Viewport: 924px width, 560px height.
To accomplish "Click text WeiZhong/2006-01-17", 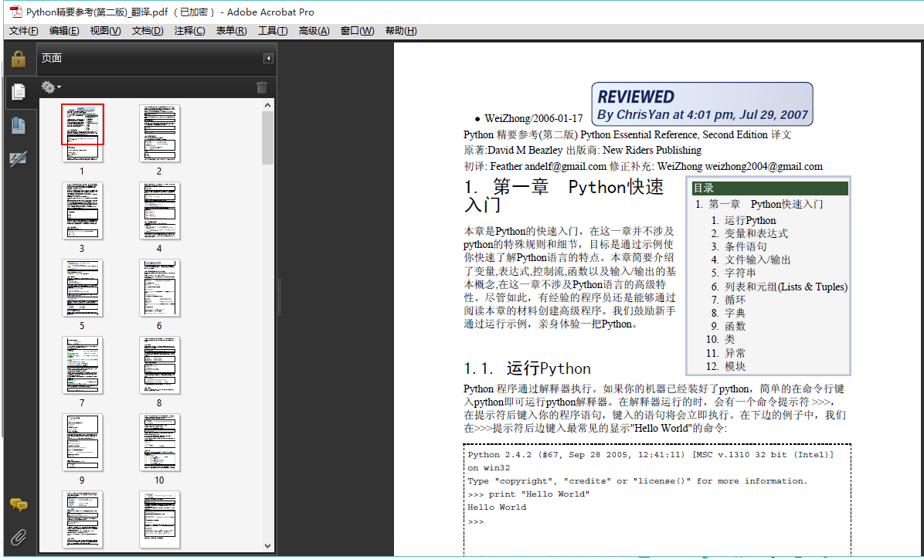I will tap(533, 119).
